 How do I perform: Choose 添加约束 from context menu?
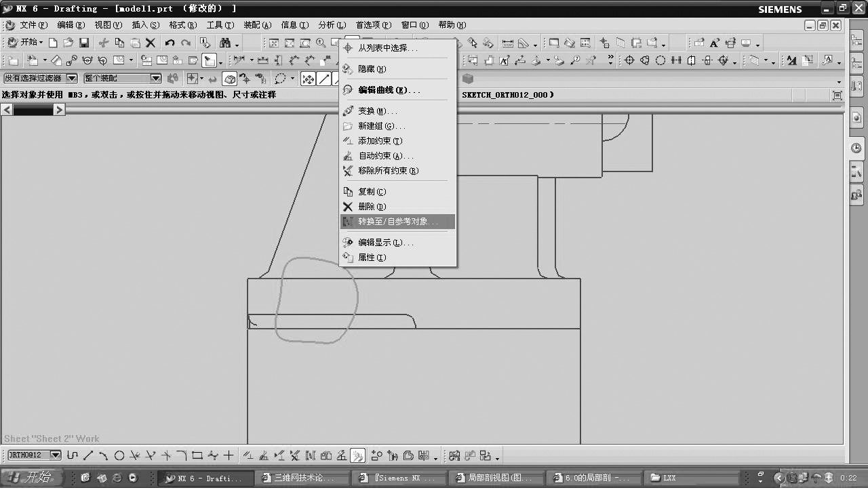(x=398, y=141)
